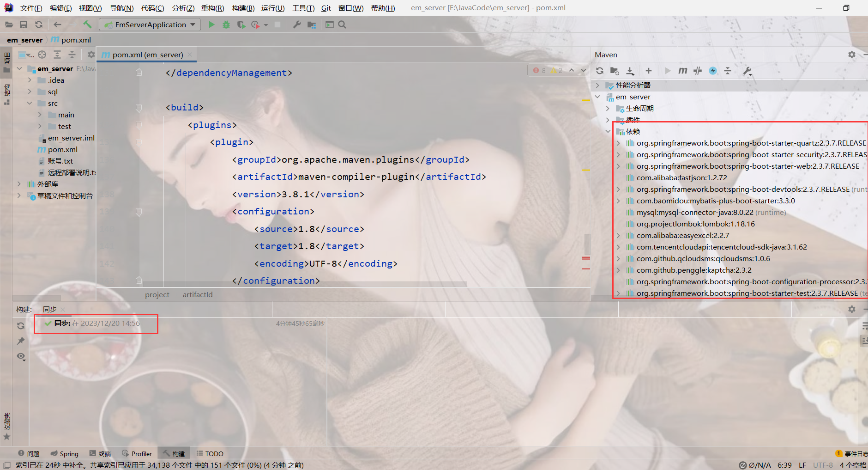Screen dimensions: 868x470
Task: Open the 文件(F) menu
Action: pos(31,8)
